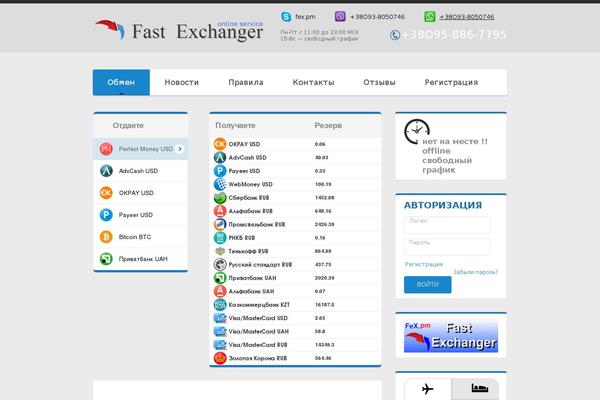Click the FeX.pm Fast Exchanger banner
The image size is (600, 400).
(x=451, y=337)
